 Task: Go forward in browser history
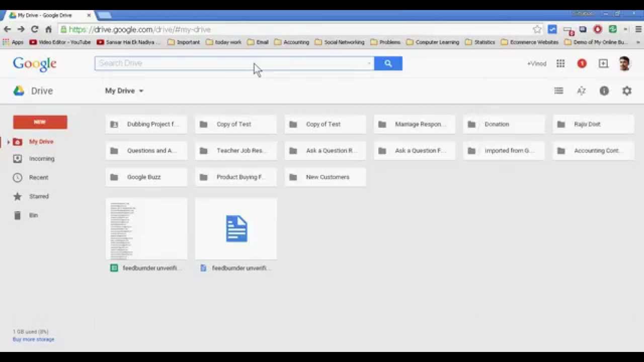click(x=21, y=29)
